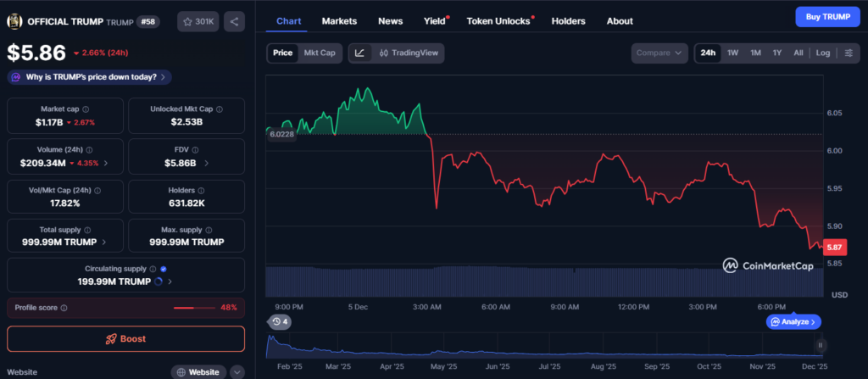Viewport: 868px width, 379px height.
Task: Toggle chart to Mkt Cap view
Action: pyautogui.click(x=320, y=53)
